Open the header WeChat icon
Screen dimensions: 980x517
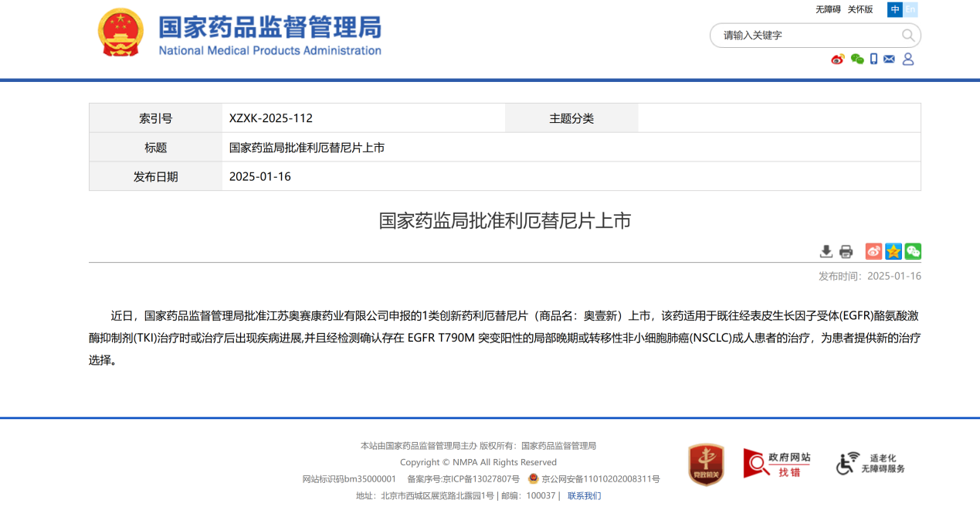857,60
